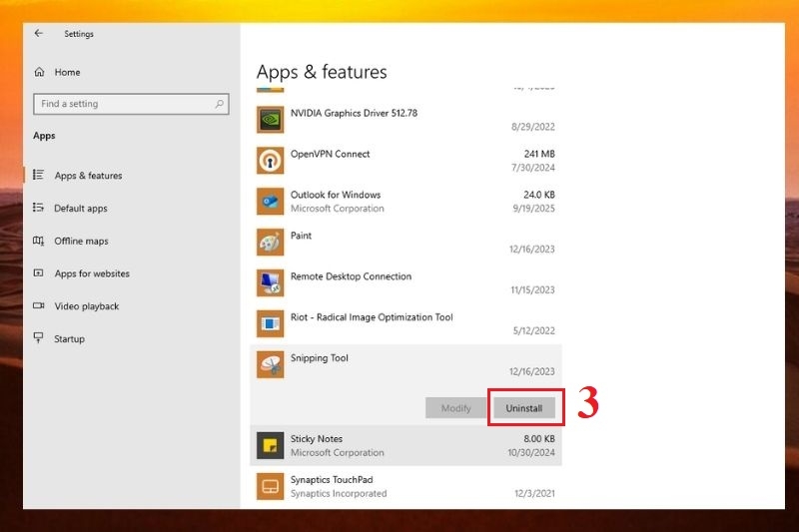
Task: Focus the Find a setting field
Action: click(131, 104)
